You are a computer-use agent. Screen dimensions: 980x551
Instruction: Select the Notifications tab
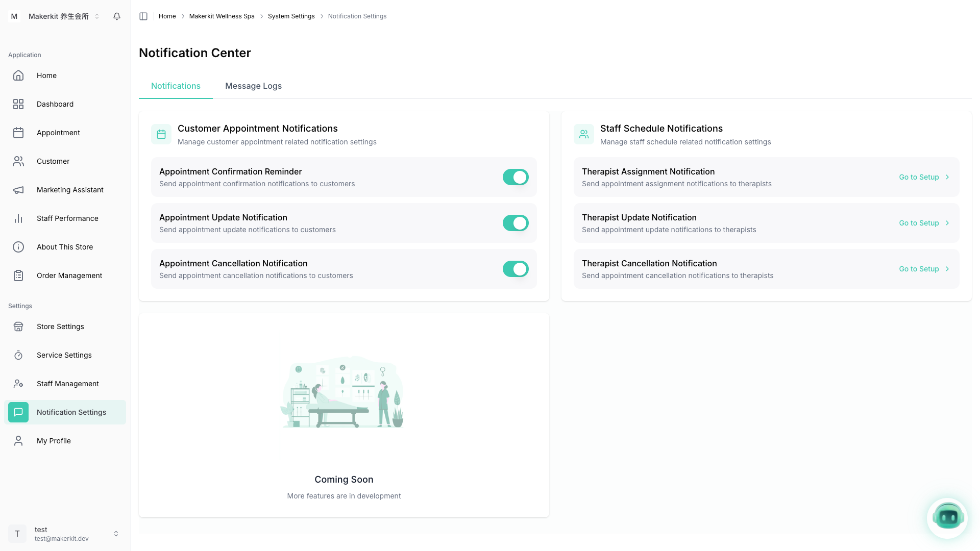tap(176, 86)
